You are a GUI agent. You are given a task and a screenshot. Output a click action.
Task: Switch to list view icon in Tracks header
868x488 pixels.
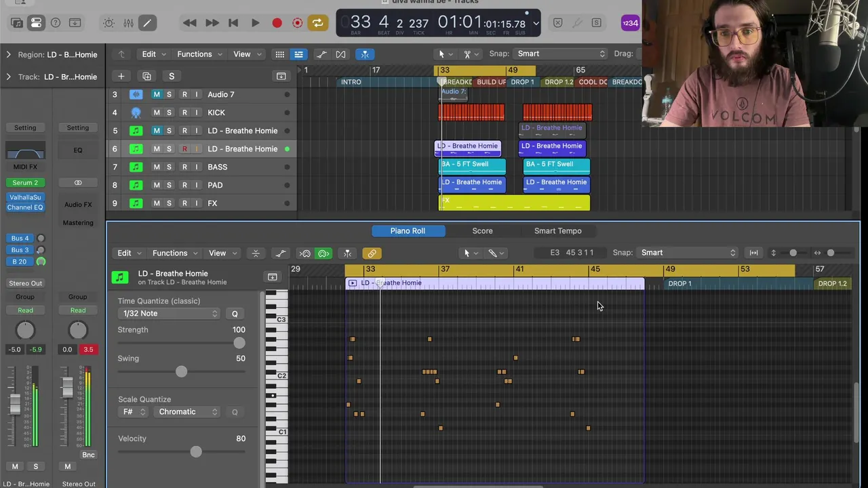coord(298,54)
